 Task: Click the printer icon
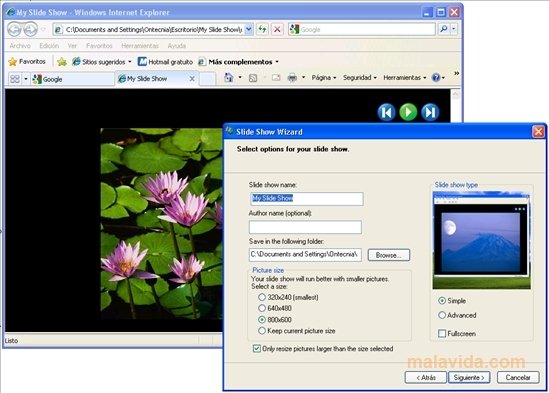coord(292,77)
